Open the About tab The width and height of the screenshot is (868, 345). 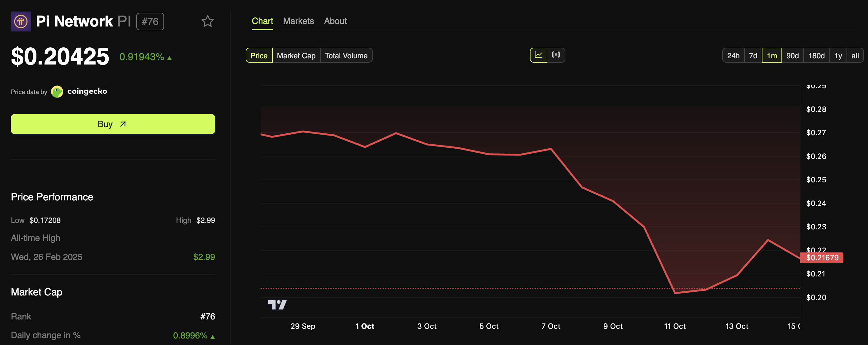[x=335, y=21]
